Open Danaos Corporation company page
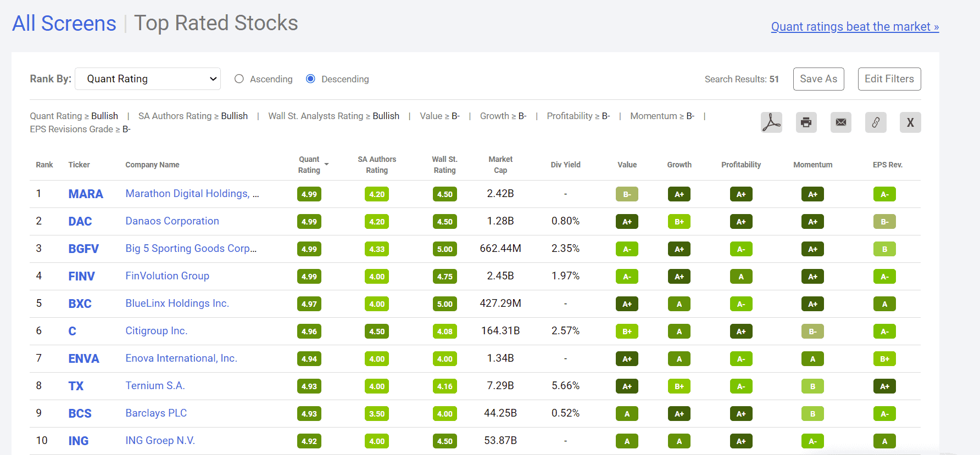The width and height of the screenshot is (980, 455). pos(172,221)
